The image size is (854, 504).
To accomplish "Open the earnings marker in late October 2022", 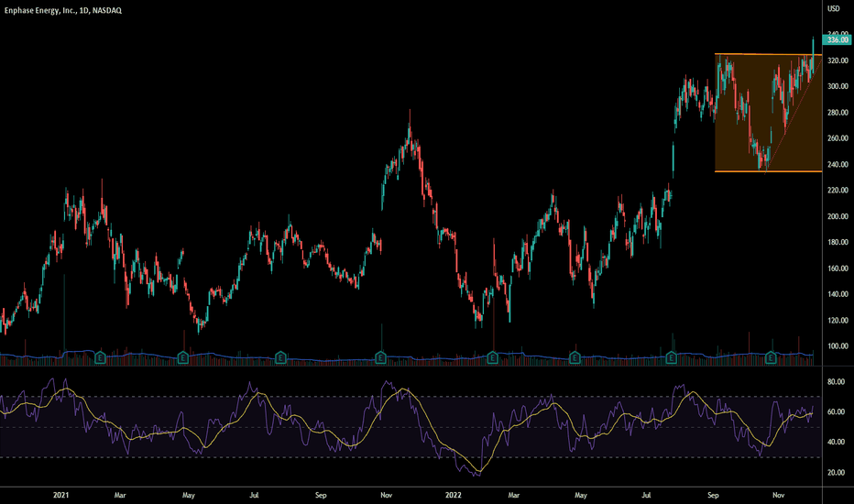I will (770, 358).
